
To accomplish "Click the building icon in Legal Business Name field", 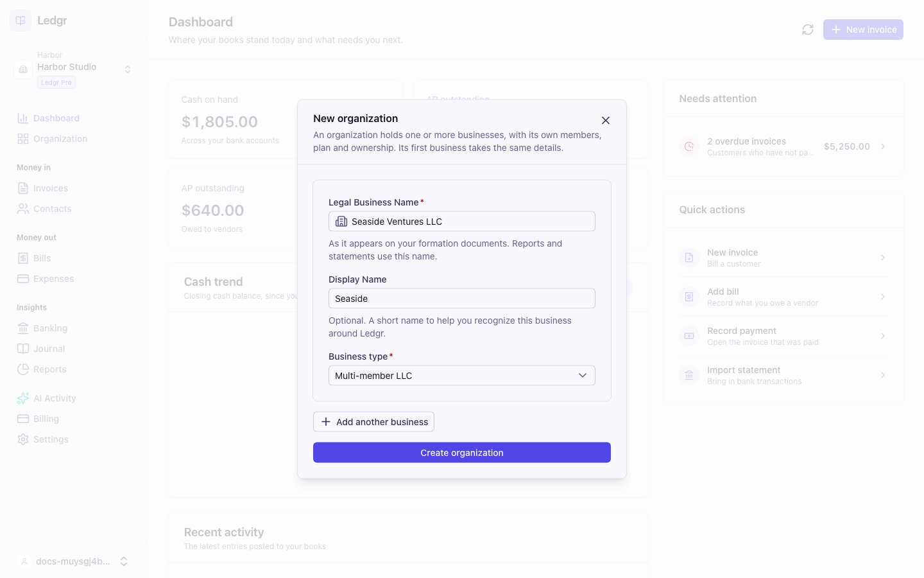I will pos(341,222).
